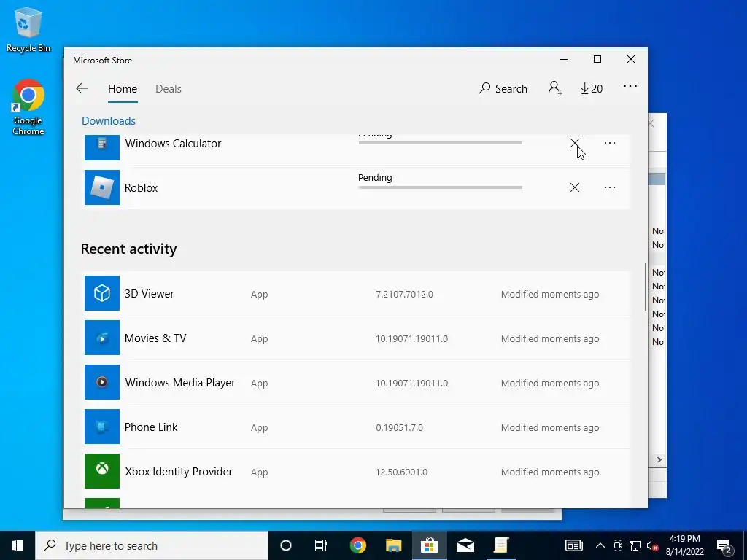Click the Meet Now tray icon
747x560 pixels.
[618, 545]
